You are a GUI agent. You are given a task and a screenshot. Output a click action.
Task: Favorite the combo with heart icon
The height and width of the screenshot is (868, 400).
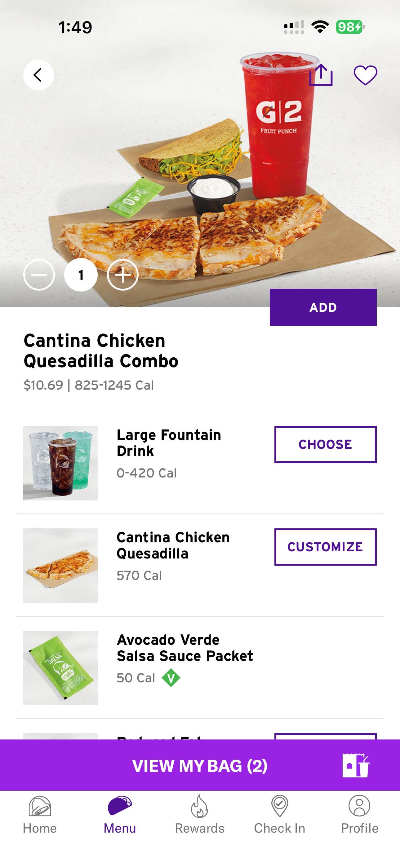[x=365, y=75]
